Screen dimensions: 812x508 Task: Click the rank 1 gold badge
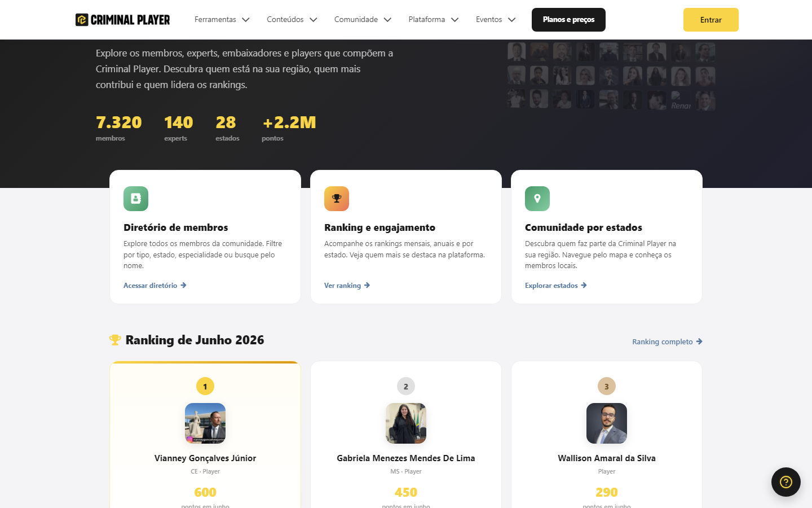[205, 386]
